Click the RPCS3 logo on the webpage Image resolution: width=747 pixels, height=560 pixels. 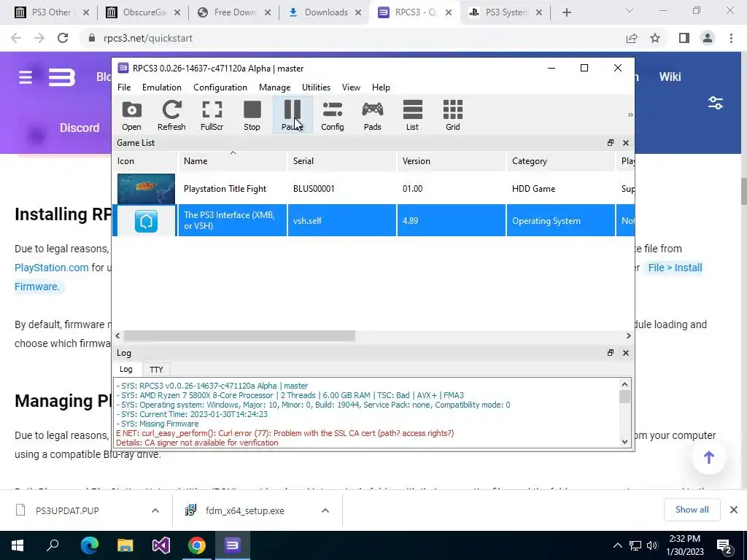click(62, 77)
